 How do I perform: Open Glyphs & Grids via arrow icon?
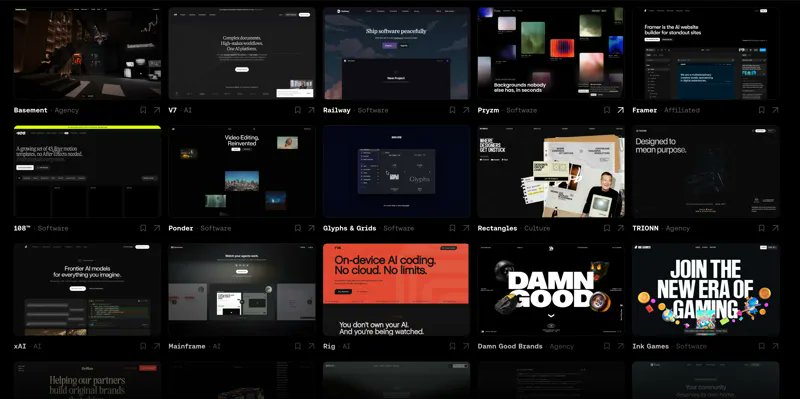(466, 228)
